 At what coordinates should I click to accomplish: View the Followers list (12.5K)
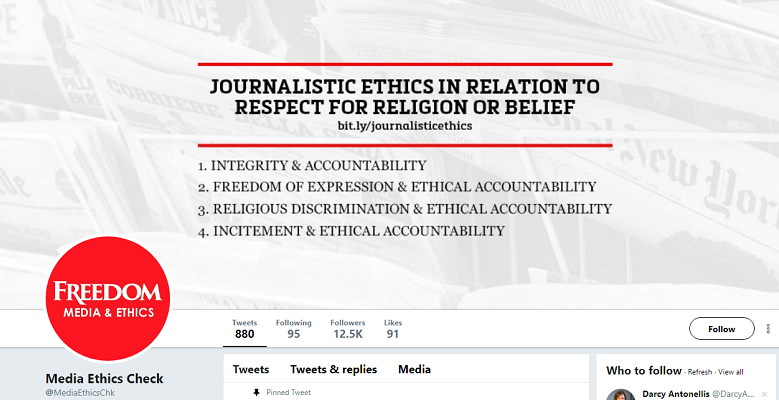pyautogui.click(x=348, y=329)
